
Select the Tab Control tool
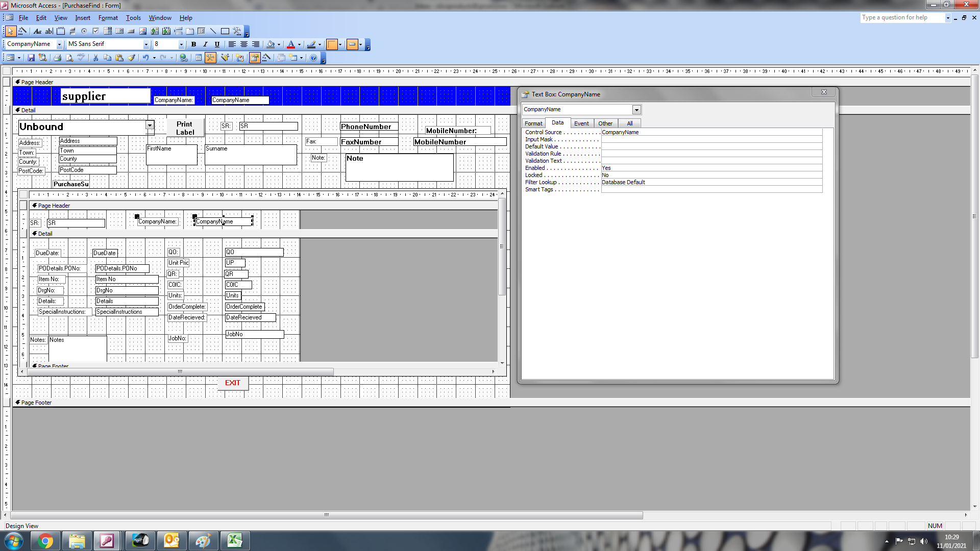[x=190, y=31]
